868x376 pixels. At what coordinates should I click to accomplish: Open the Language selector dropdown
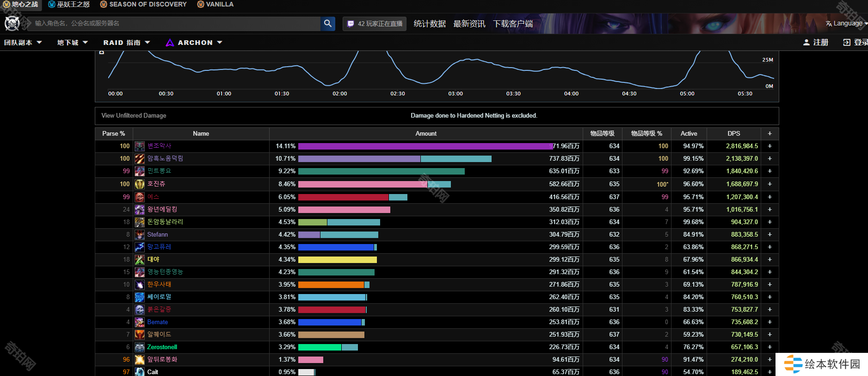[x=846, y=24]
